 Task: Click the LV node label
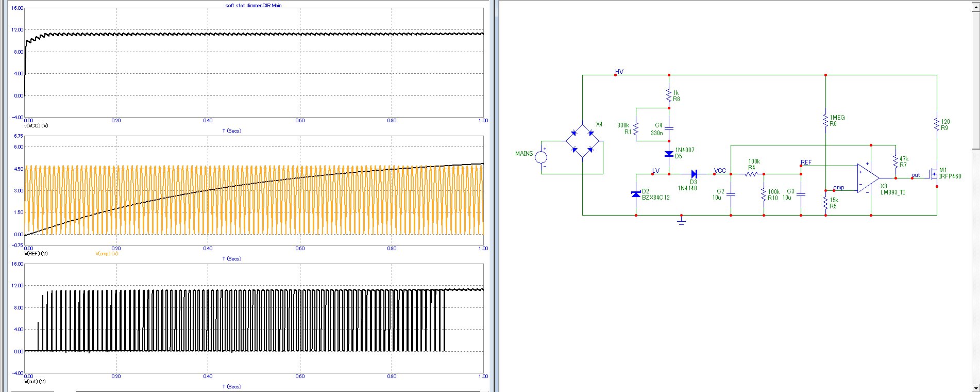click(656, 171)
